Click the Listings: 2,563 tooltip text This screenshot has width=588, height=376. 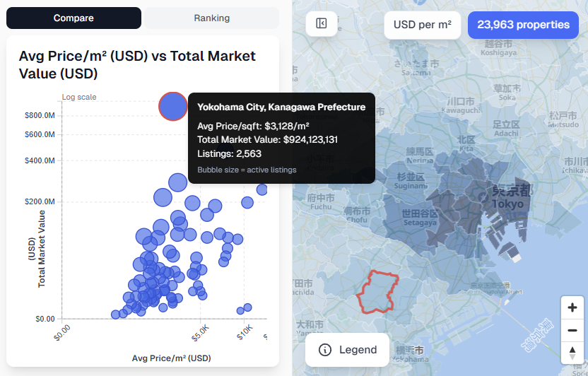point(229,153)
